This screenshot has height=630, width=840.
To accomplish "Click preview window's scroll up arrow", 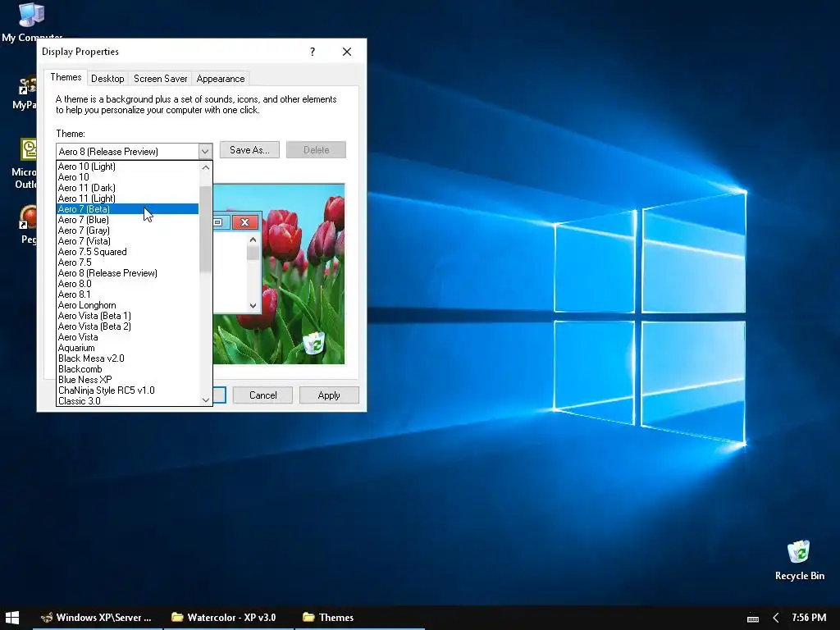I will click(x=253, y=240).
